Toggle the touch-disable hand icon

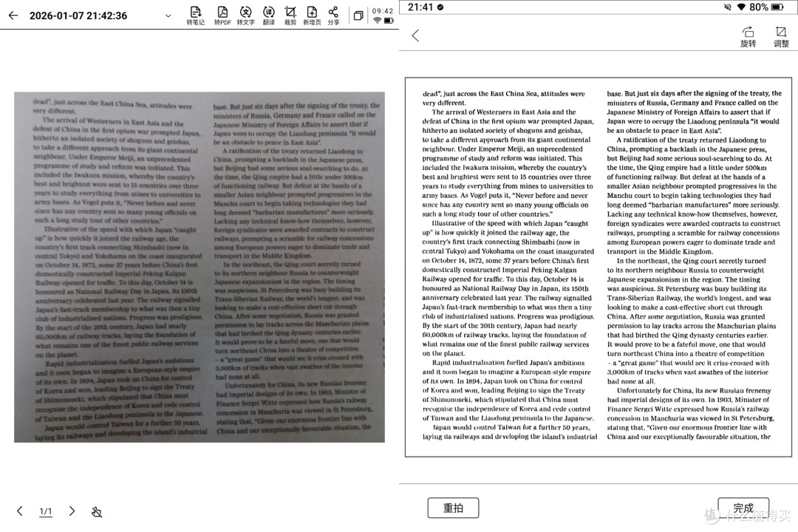coord(97,511)
